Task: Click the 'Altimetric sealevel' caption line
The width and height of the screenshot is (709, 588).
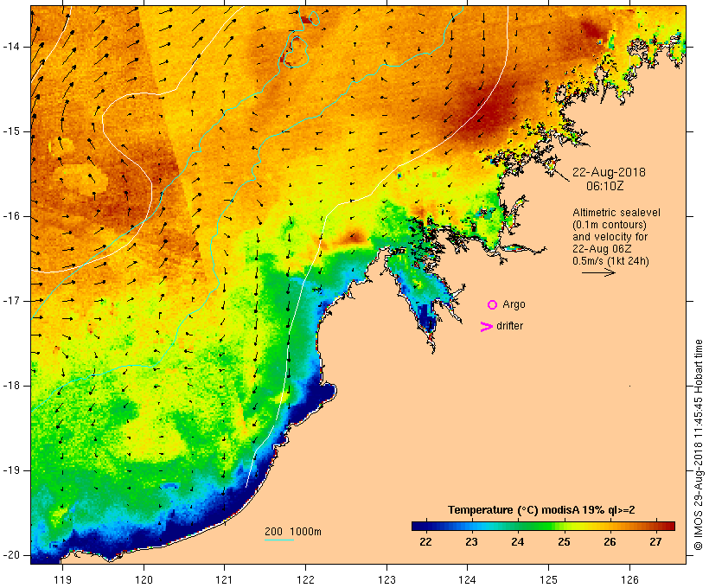Action: coord(616,213)
